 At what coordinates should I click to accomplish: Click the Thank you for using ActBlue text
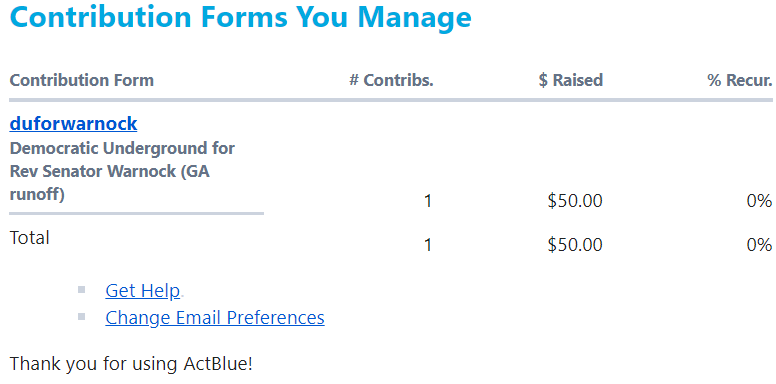[131, 364]
